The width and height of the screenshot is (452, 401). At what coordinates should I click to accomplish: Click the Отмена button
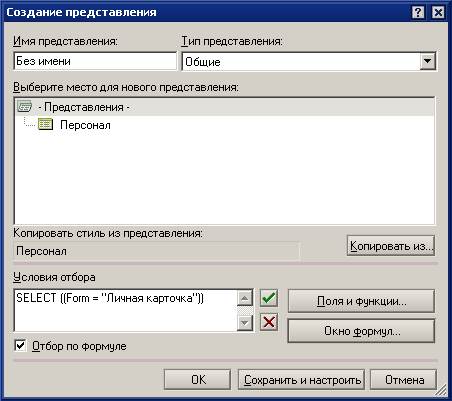pos(404,379)
